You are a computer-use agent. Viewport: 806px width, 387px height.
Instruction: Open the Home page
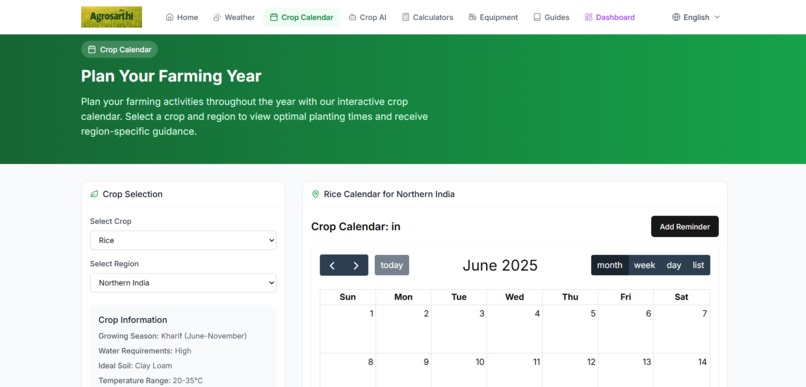(182, 17)
